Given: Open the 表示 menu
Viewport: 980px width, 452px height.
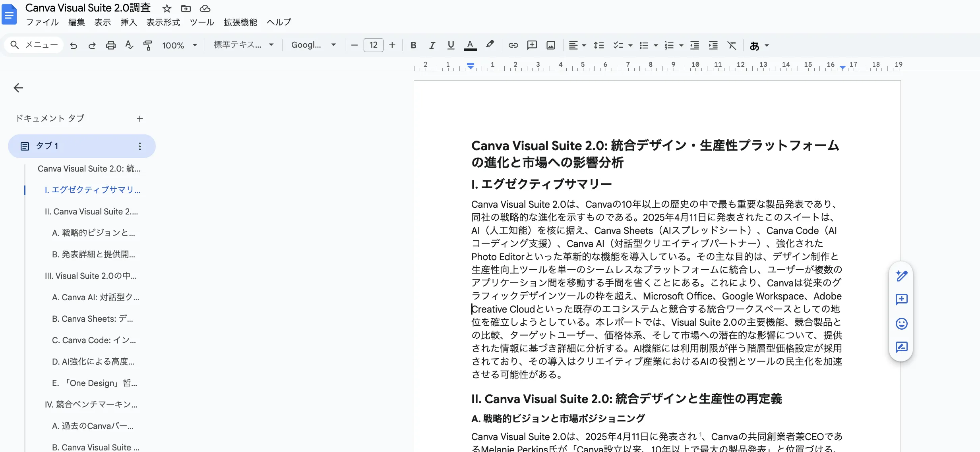Looking at the screenshot, I should [x=103, y=22].
